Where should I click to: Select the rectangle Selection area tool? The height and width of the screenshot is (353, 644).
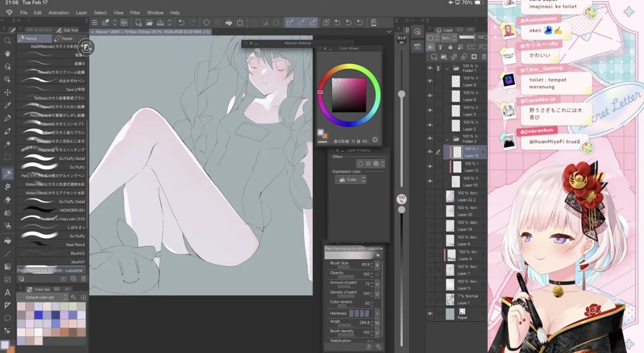[x=7, y=157]
